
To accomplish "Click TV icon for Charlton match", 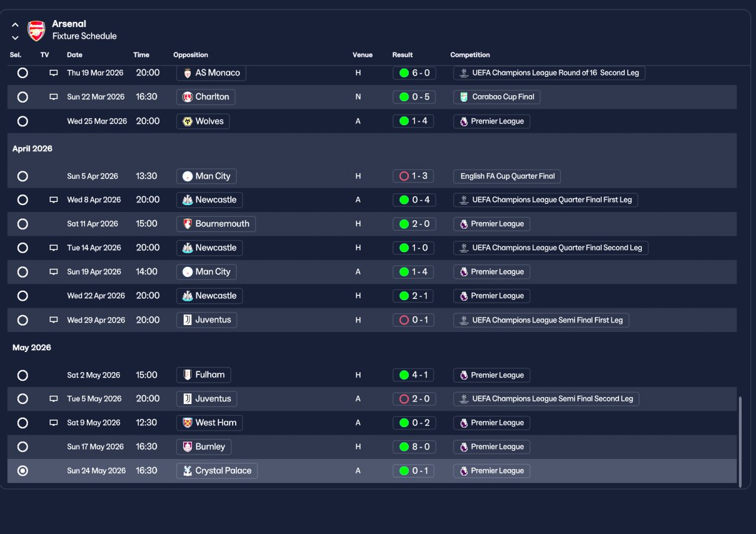I will [x=54, y=97].
